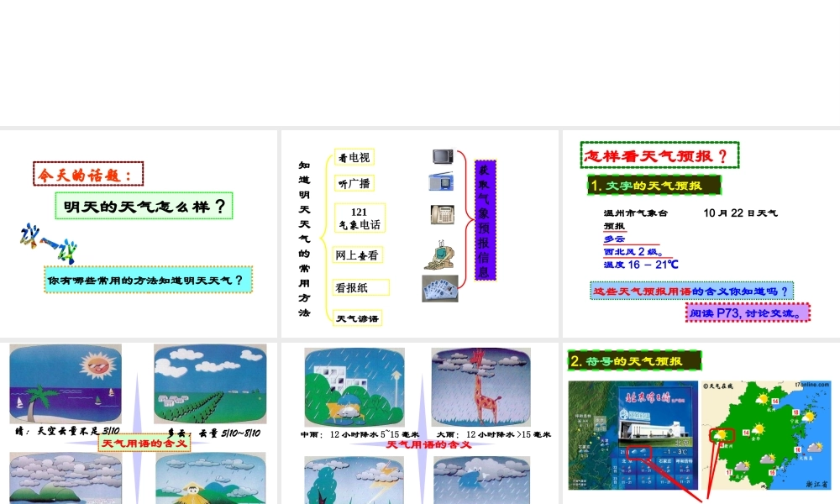Open the moderate rain city park picture

point(354,387)
